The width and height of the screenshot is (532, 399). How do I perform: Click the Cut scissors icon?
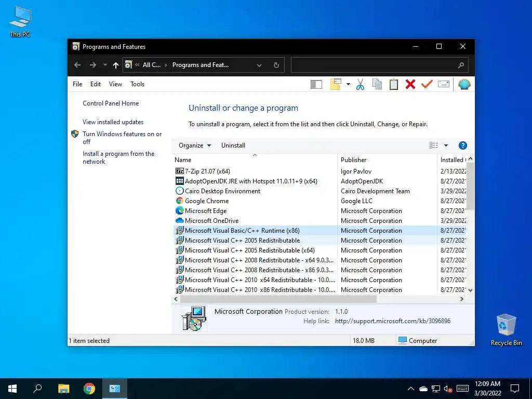pyautogui.click(x=360, y=84)
